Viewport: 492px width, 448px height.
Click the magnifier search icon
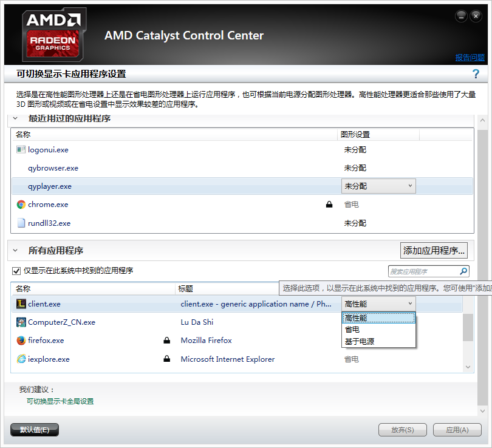point(463,271)
